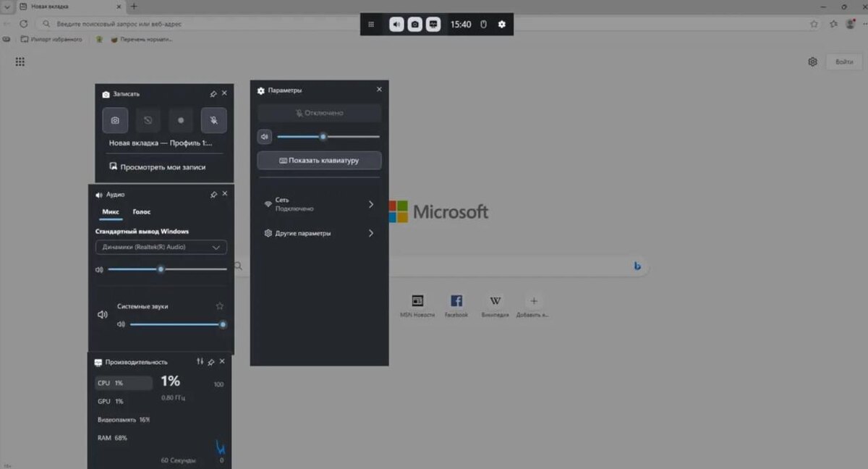
Task: Toggle the Capture widget camera icon in Game Bar
Action: click(x=414, y=25)
